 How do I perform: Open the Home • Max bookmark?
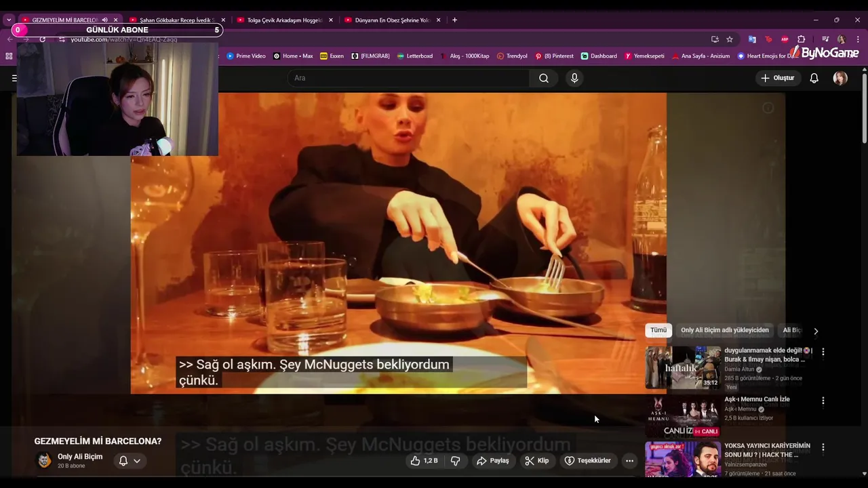click(293, 56)
